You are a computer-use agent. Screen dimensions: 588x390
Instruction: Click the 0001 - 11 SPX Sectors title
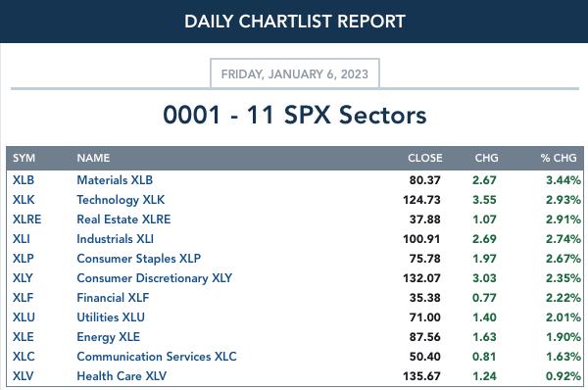tap(295, 115)
